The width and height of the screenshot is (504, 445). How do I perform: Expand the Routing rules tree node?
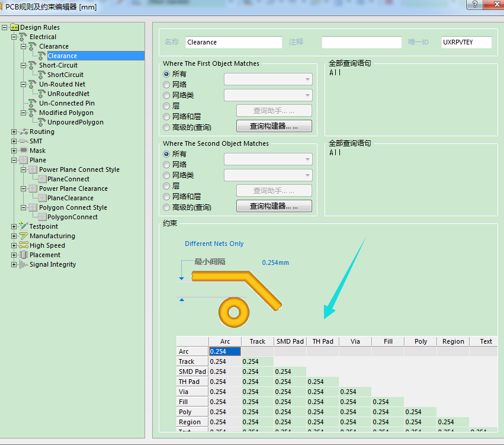(14, 132)
